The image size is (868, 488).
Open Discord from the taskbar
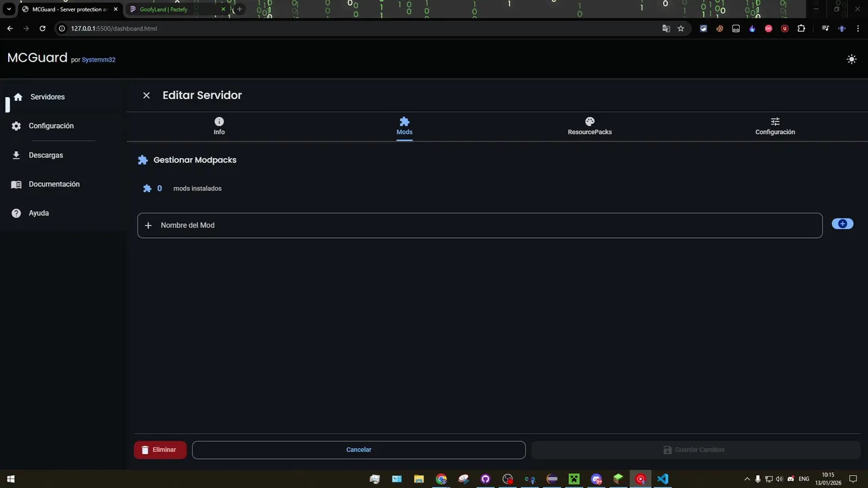(596, 479)
